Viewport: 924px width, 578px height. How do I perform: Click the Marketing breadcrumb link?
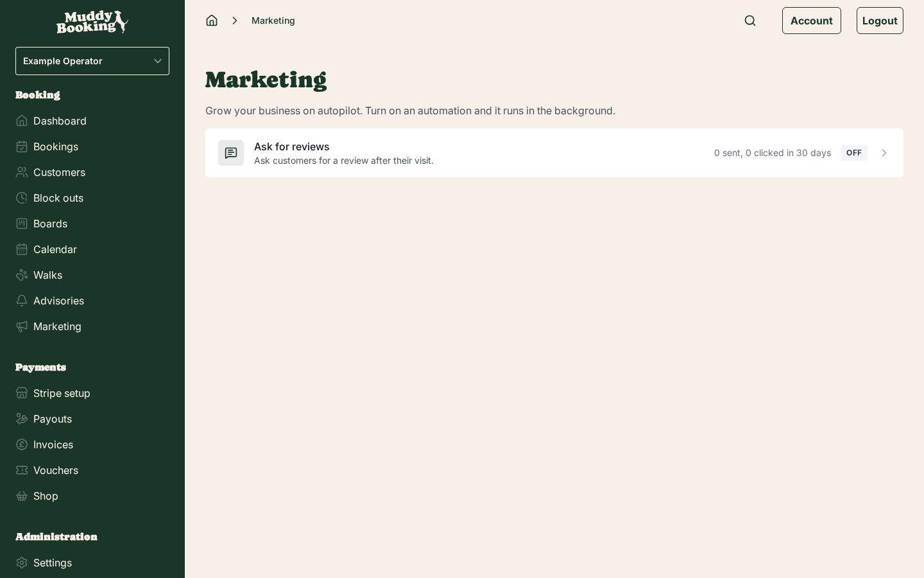coord(273,21)
